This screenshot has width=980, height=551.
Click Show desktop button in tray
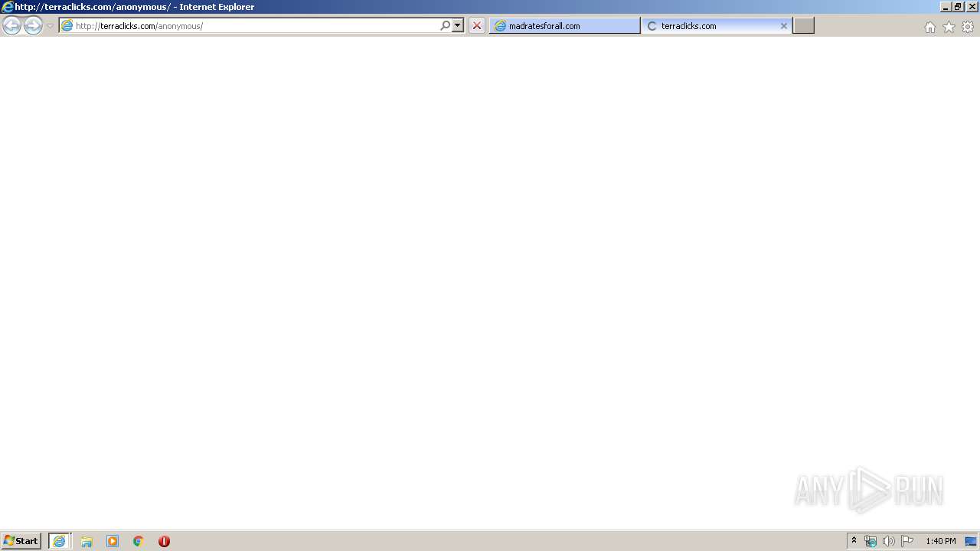(x=971, y=541)
